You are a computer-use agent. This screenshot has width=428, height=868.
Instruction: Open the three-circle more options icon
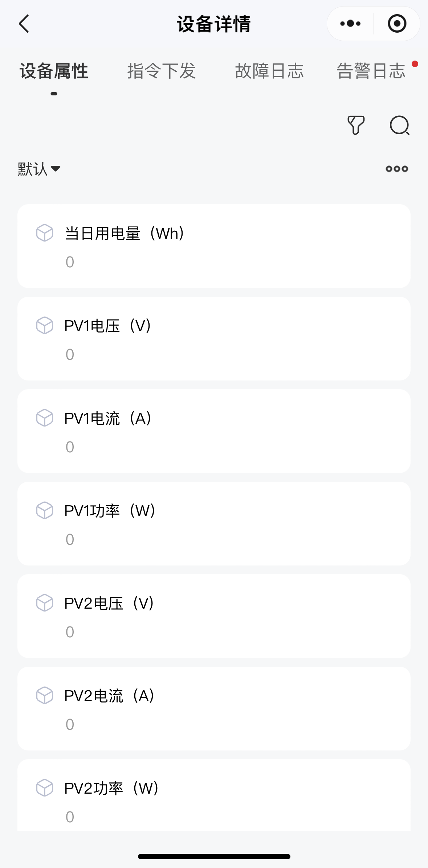(x=397, y=169)
